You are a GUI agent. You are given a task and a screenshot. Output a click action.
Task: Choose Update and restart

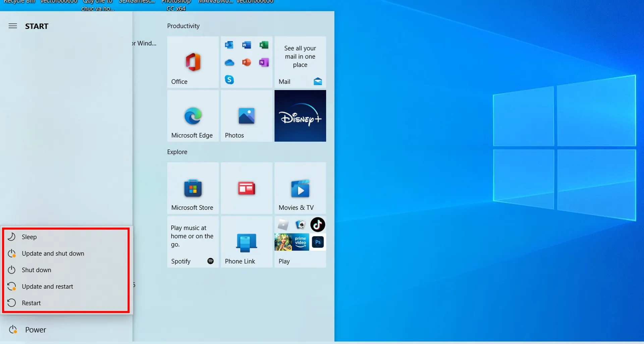[x=66, y=286]
